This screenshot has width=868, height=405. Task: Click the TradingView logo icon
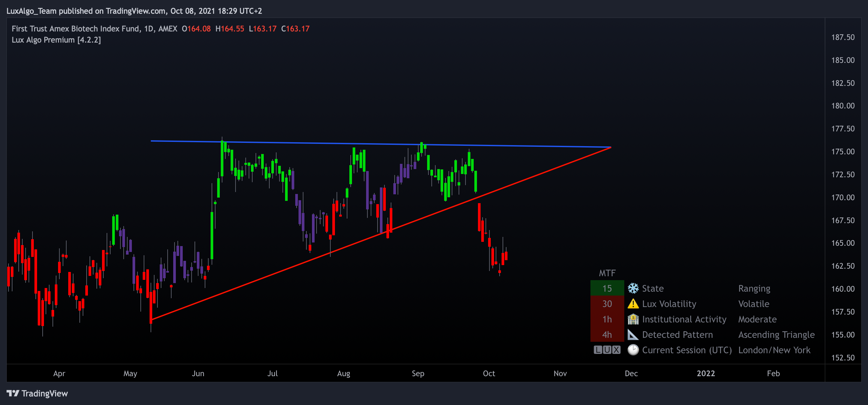click(13, 393)
